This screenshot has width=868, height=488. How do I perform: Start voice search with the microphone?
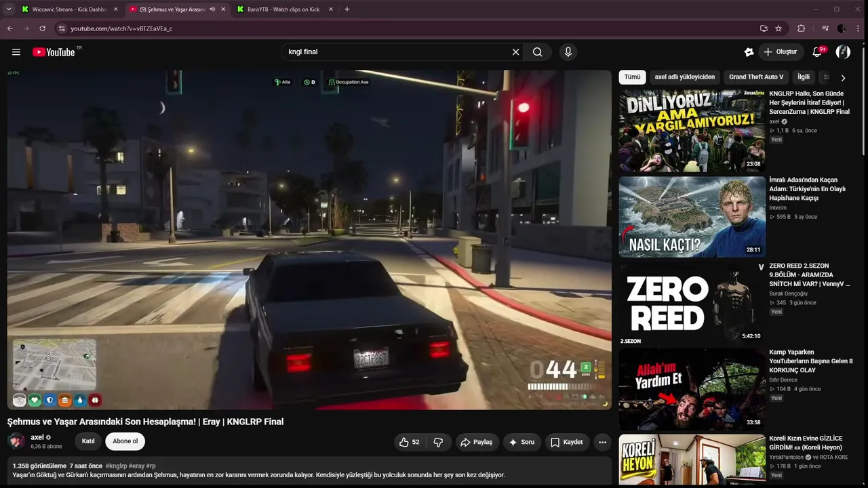tap(568, 52)
